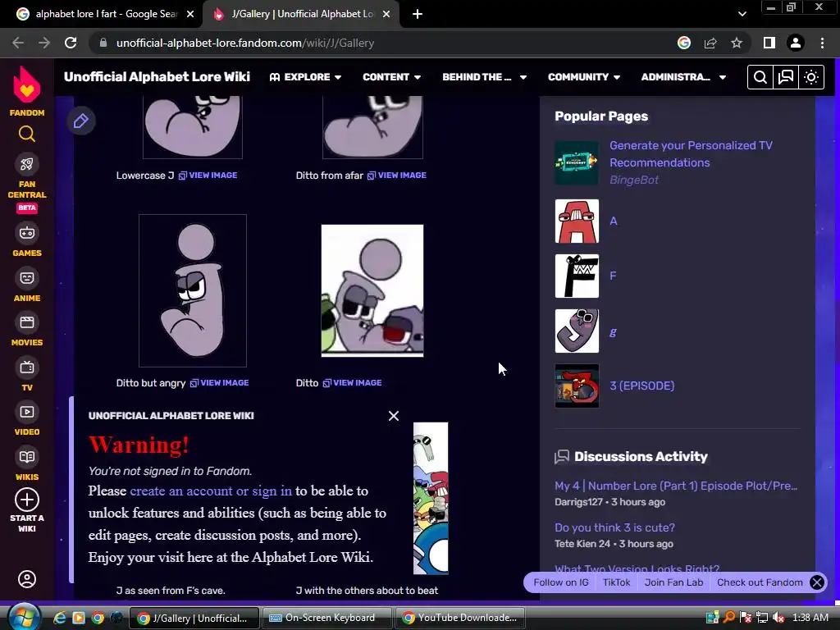Screen dimensions: 840x630
Task: Open the 3 (EPISODE) page link
Action: (x=641, y=386)
